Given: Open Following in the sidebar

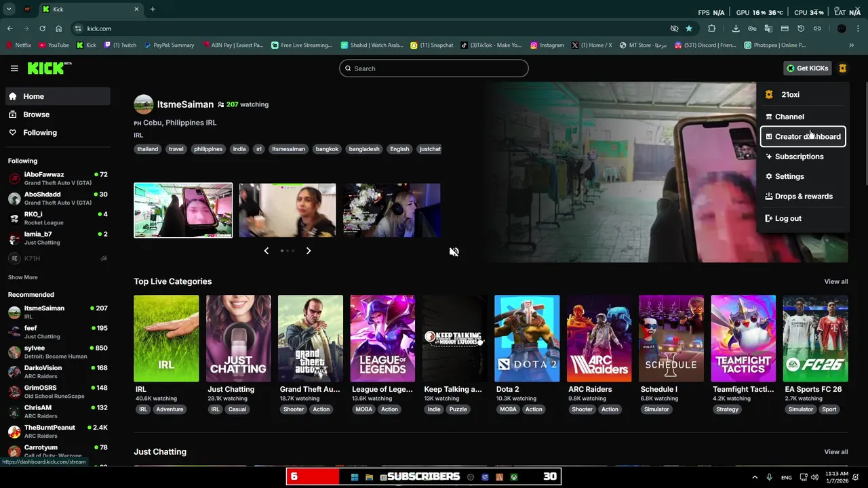Looking at the screenshot, I should pyautogui.click(x=58, y=133).
